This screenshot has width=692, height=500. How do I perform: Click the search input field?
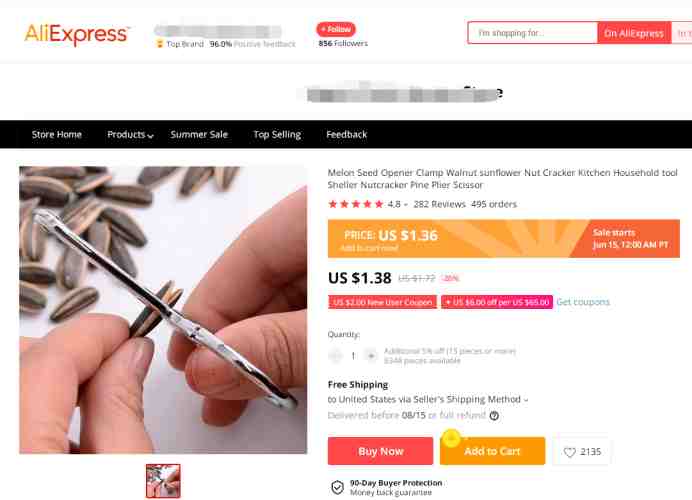[533, 33]
